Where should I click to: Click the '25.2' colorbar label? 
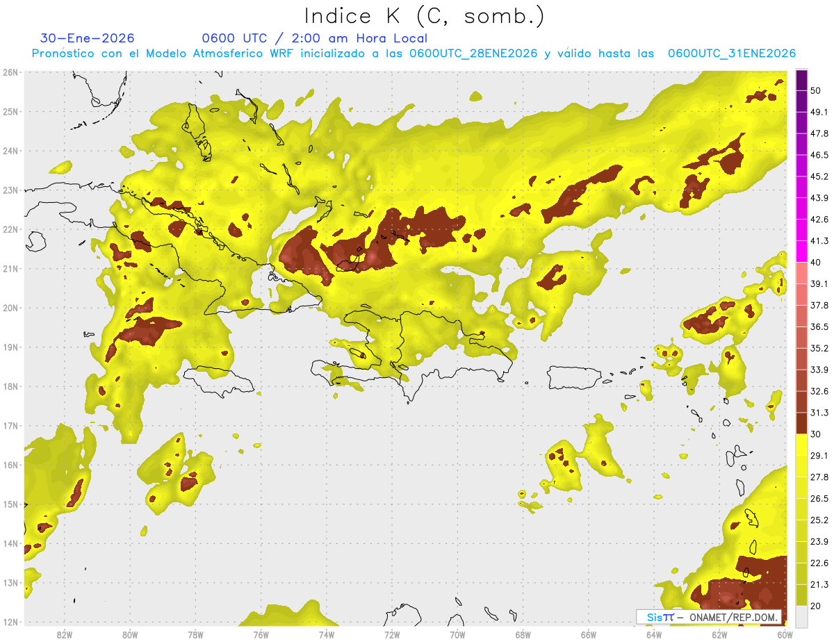(x=819, y=520)
